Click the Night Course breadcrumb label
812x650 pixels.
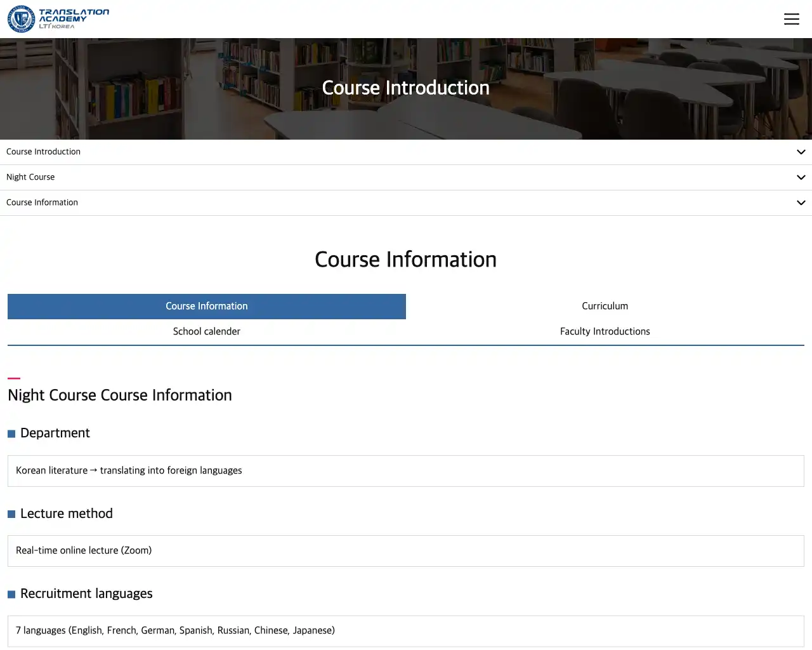pos(30,177)
